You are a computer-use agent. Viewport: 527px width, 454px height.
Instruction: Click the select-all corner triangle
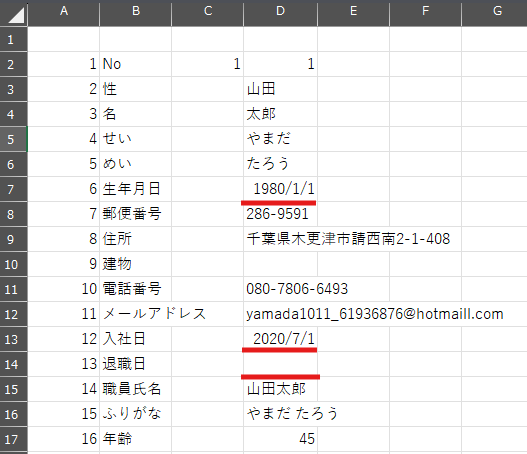(x=16, y=15)
